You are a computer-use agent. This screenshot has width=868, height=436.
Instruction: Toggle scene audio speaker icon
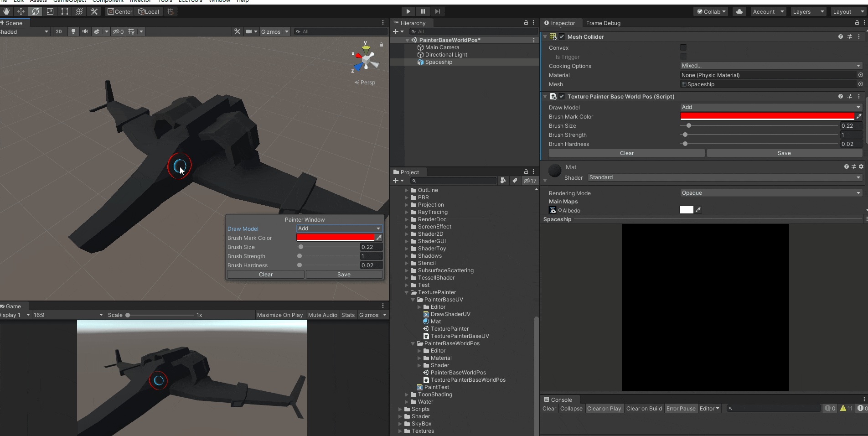85,31
